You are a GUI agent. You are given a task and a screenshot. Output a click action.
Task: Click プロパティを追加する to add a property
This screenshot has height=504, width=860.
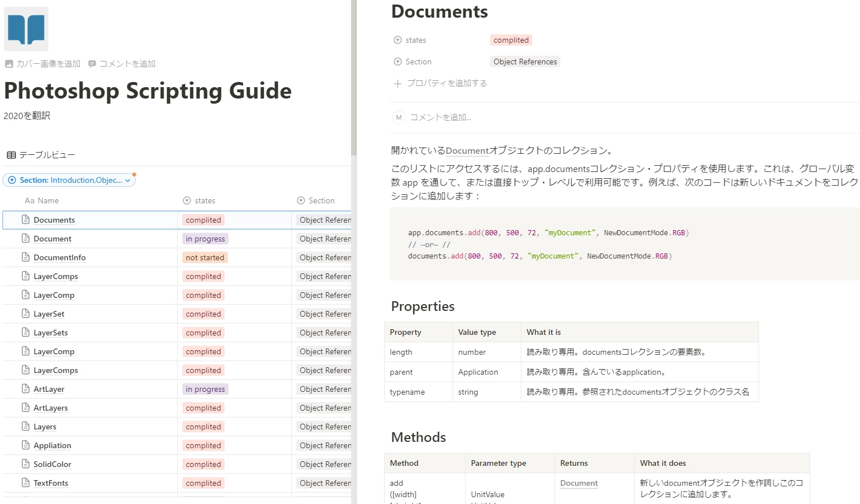coord(441,83)
